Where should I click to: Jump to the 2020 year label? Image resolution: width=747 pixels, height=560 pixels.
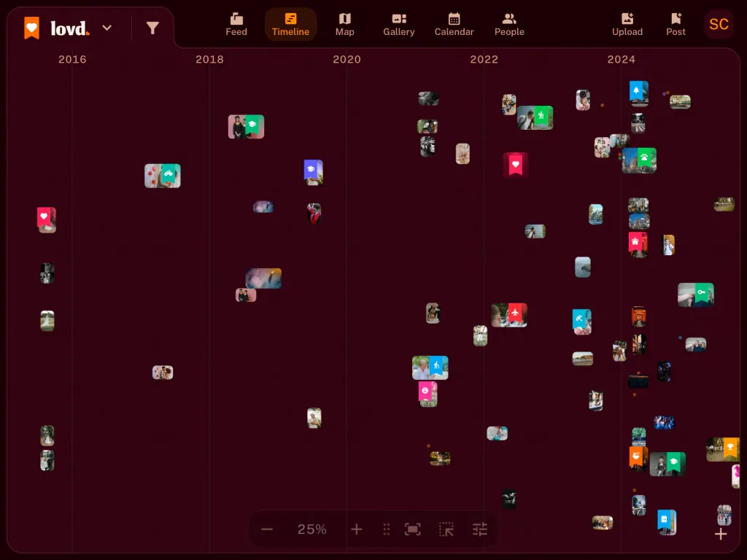click(347, 59)
